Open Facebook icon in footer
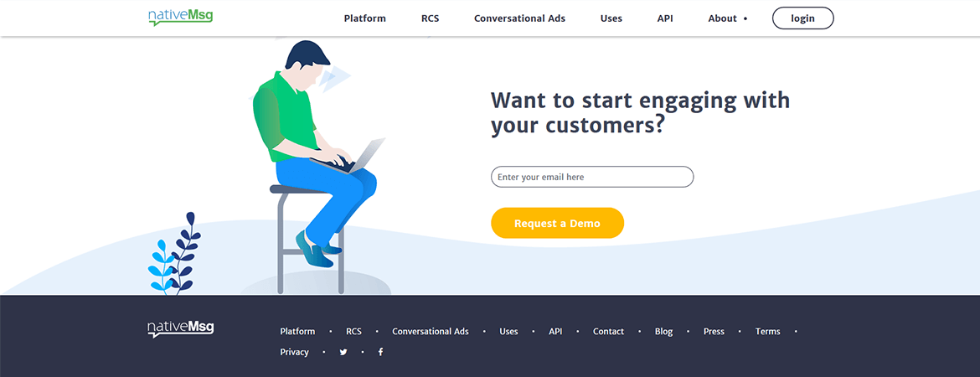 (x=380, y=352)
